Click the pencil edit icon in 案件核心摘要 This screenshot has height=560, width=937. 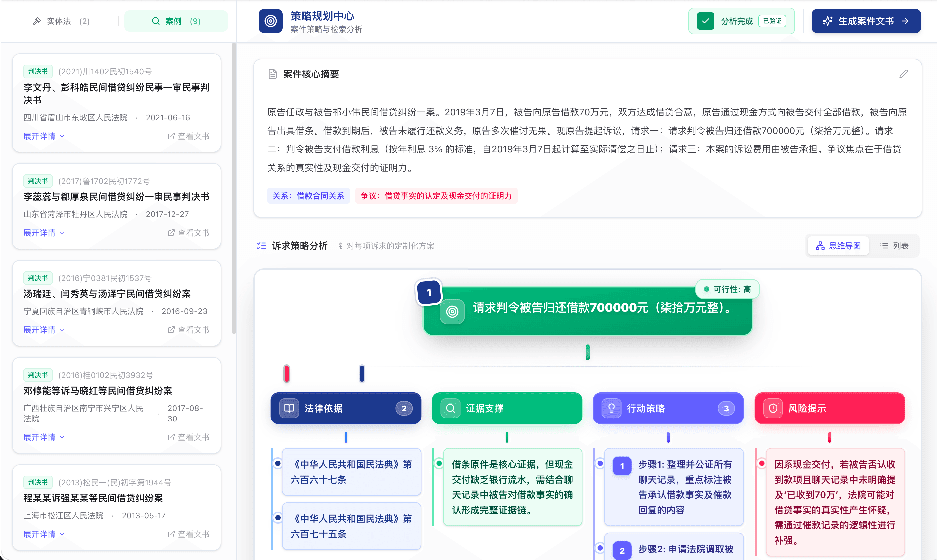(x=903, y=74)
